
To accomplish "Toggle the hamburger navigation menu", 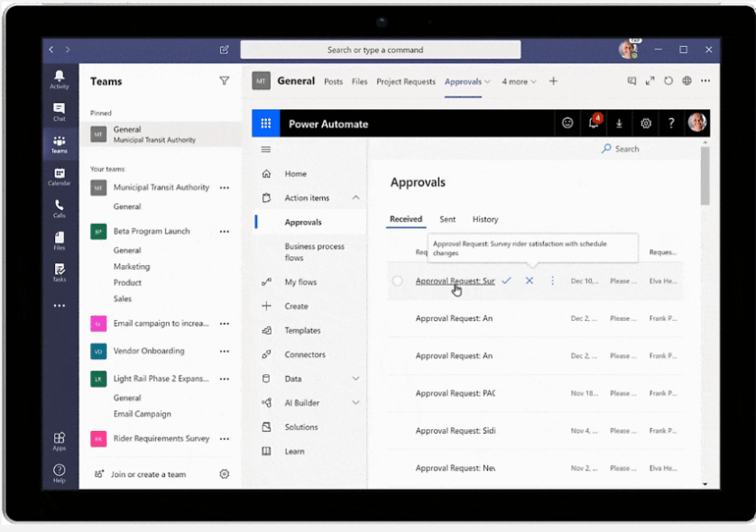I will tap(266, 149).
